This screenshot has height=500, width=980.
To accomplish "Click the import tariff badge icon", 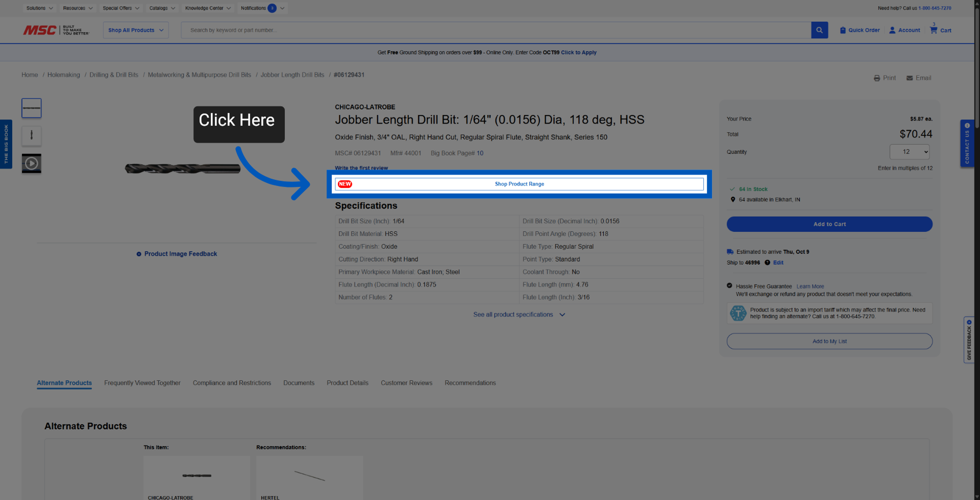I will click(x=738, y=313).
